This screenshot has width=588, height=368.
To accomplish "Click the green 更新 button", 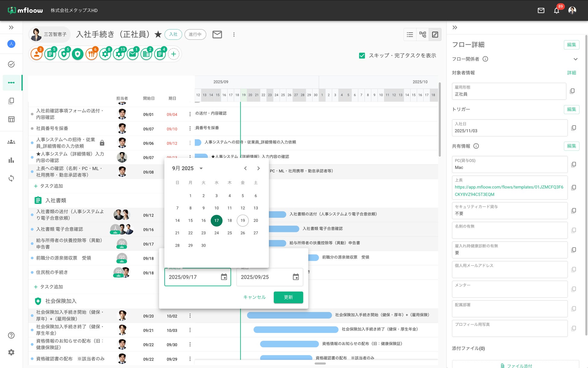I will (288, 297).
